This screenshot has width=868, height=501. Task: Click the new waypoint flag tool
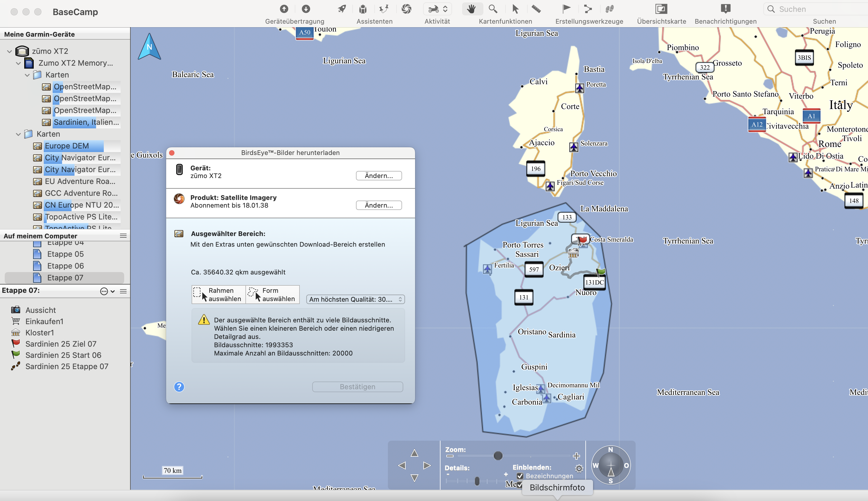566,9
